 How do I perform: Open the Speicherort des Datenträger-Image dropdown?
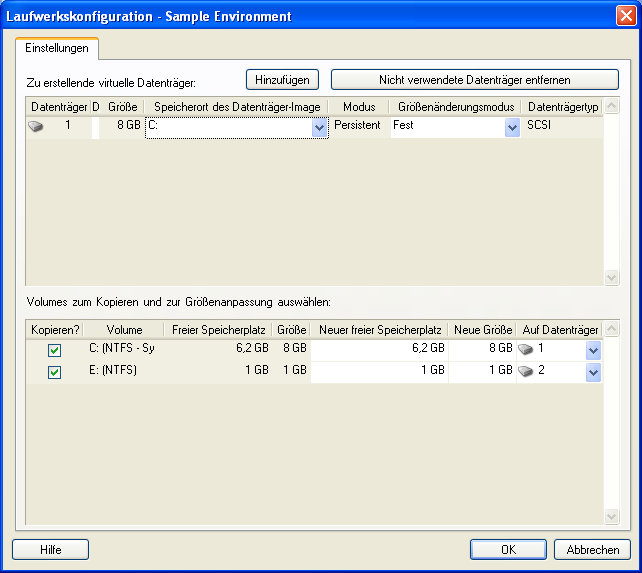tap(319, 127)
